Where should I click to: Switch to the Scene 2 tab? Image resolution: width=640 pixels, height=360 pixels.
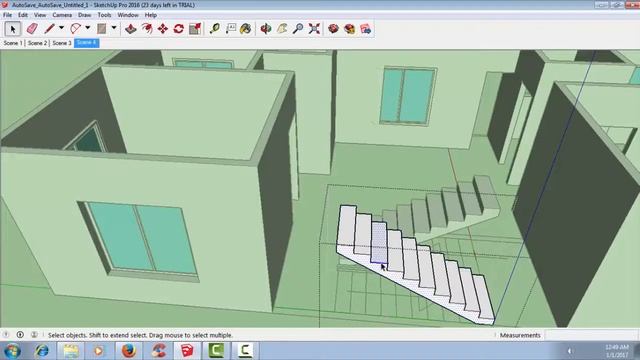tap(37, 43)
